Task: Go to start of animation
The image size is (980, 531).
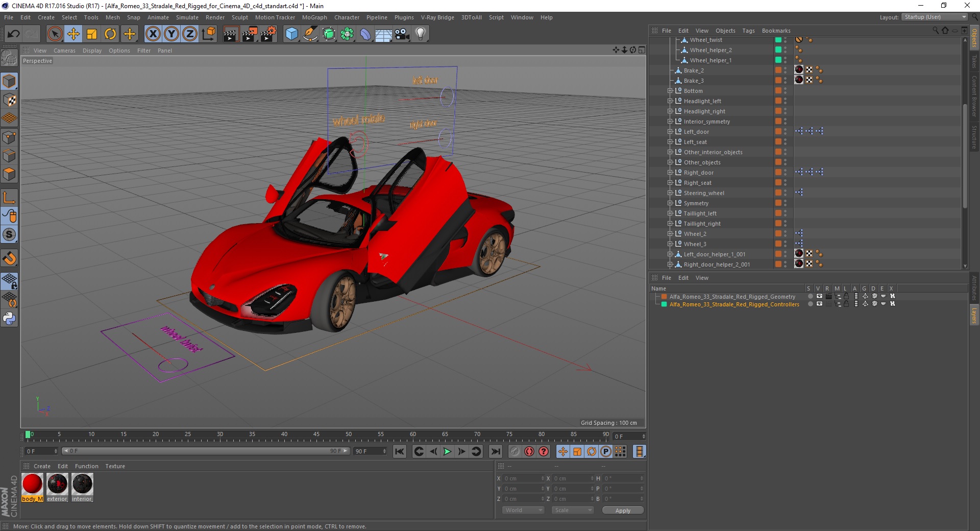Action: click(400, 451)
